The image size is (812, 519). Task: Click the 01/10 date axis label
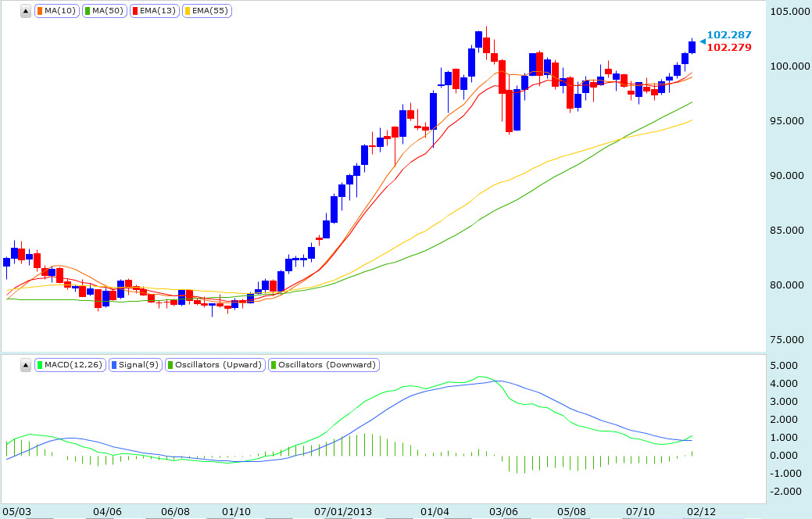click(236, 512)
